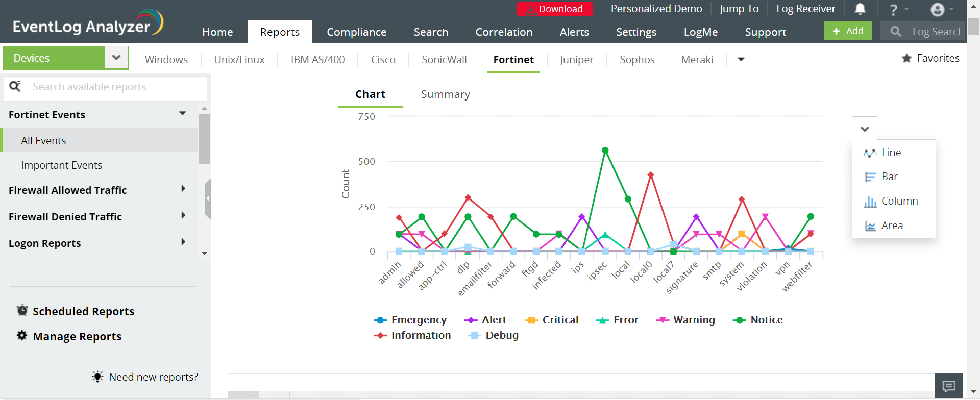Open the All Events report
The height and width of the screenshot is (400, 980).
(100, 140)
